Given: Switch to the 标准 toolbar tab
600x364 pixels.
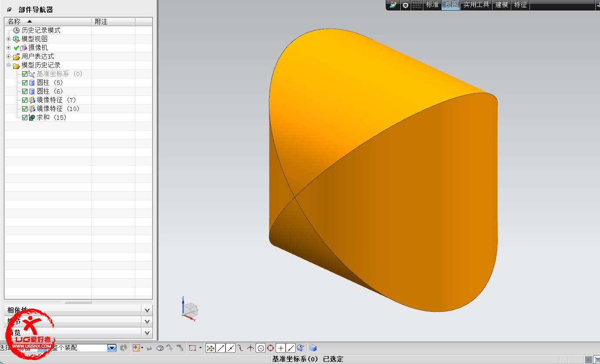Looking at the screenshot, I should (x=432, y=5).
